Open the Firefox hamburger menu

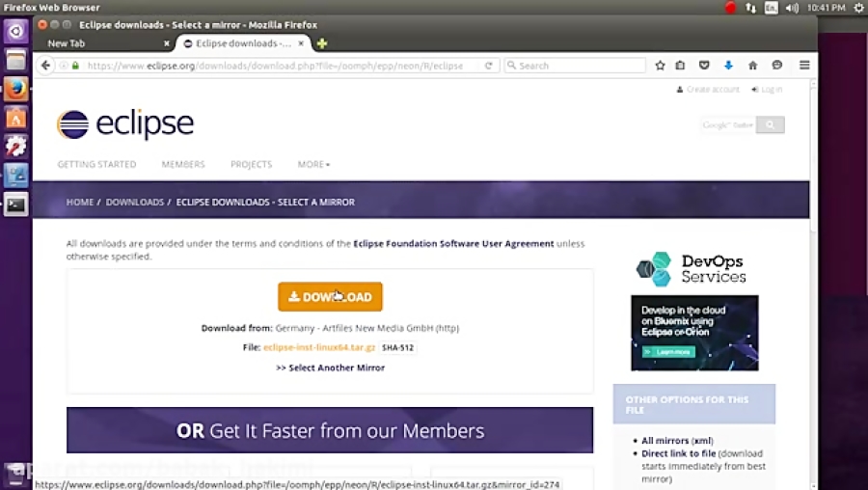pos(804,66)
